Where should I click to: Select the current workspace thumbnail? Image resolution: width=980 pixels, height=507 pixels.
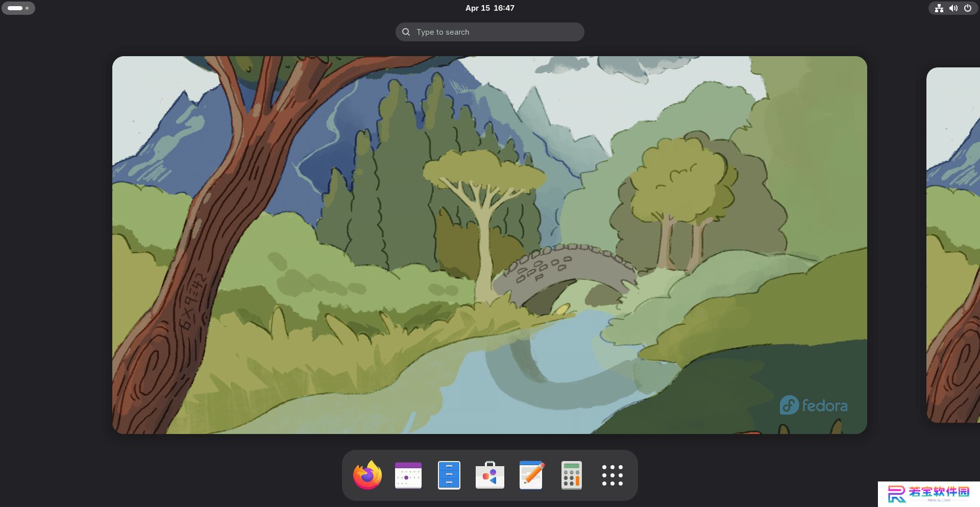point(489,245)
